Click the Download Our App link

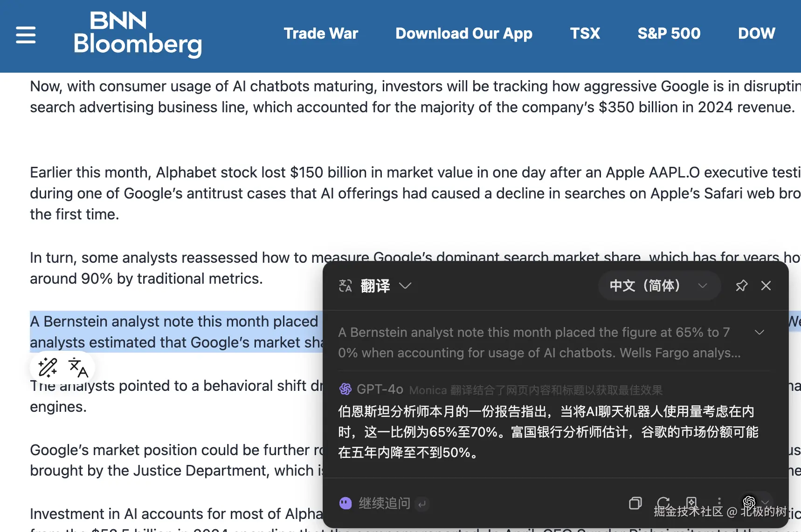(x=463, y=34)
